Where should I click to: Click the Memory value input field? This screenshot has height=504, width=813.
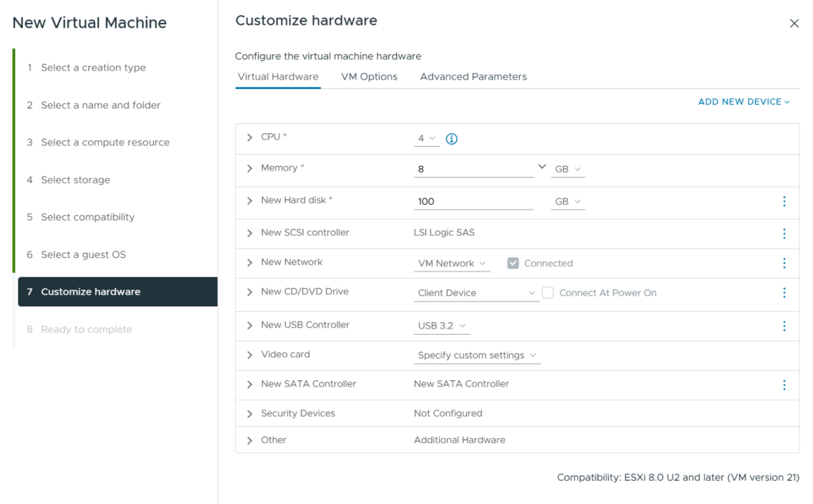474,169
